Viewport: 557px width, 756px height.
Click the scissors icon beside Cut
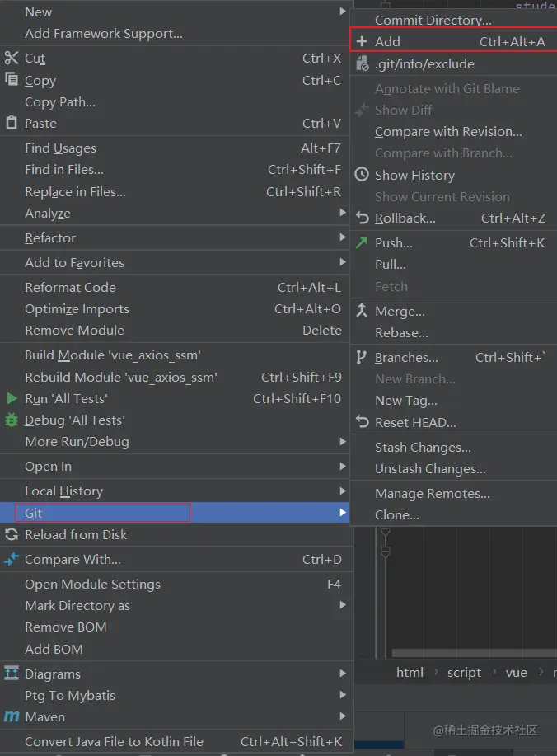(11, 59)
